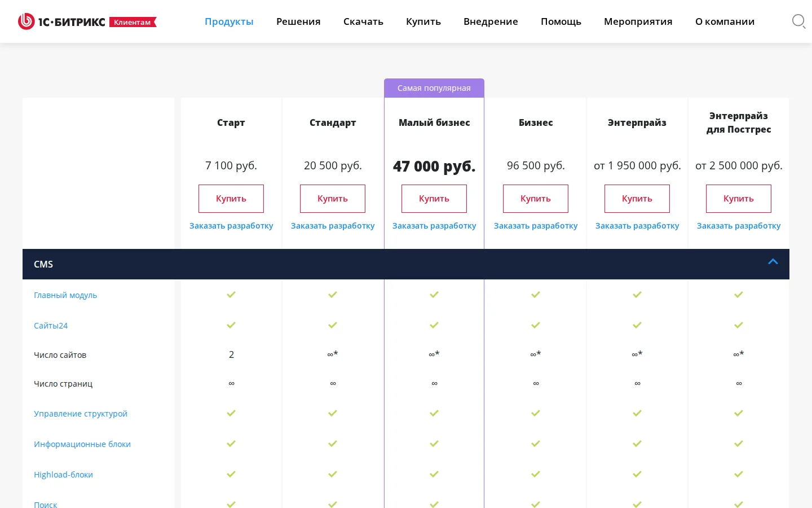Click Купить button for Малый бизнес
This screenshot has height=508, width=812.
point(434,199)
